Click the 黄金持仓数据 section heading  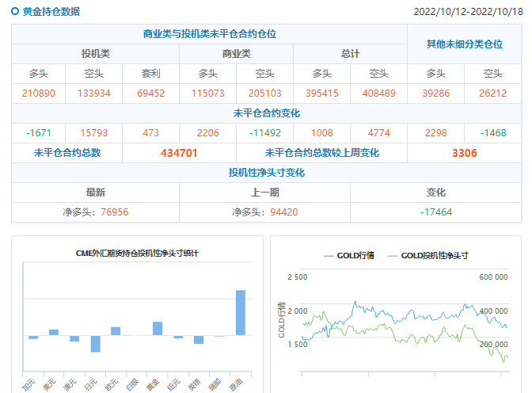pyautogui.click(x=51, y=12)
